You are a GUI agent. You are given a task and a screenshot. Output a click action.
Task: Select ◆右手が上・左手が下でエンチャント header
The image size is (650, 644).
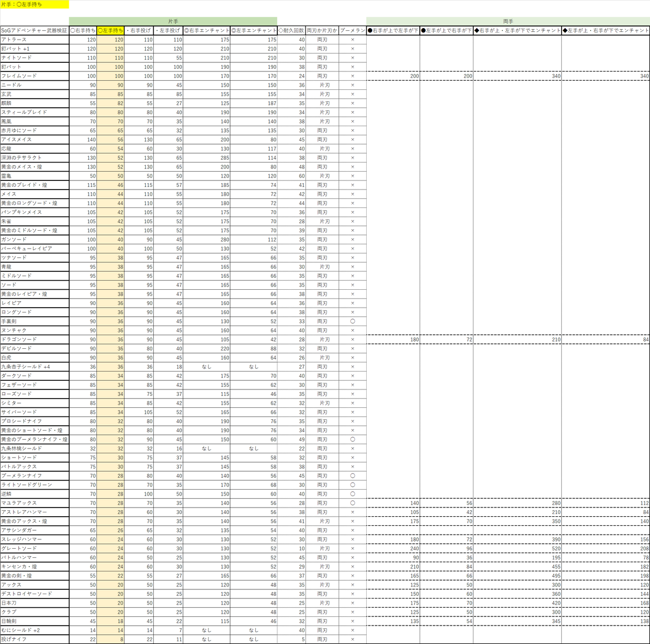(518, 30)
